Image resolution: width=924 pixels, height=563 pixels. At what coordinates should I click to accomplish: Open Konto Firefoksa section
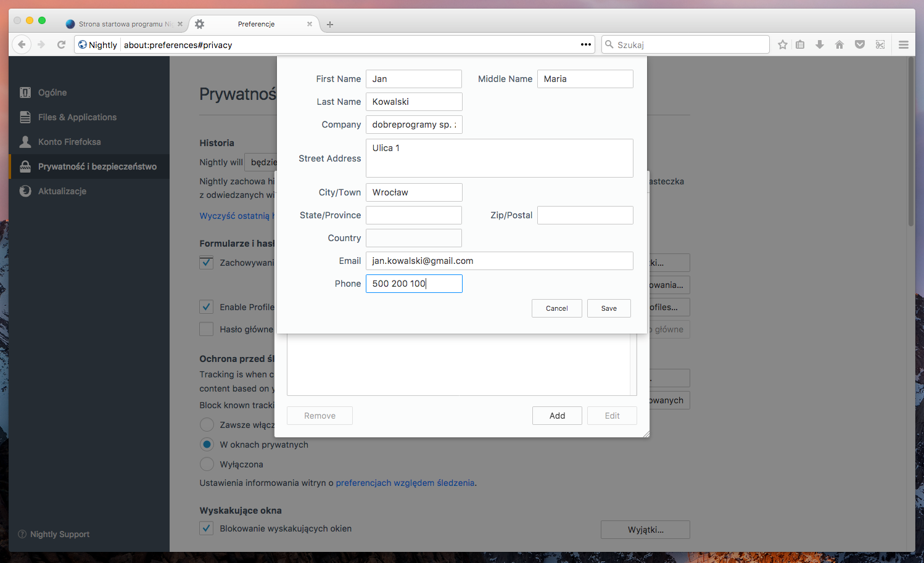coord(89,142)
